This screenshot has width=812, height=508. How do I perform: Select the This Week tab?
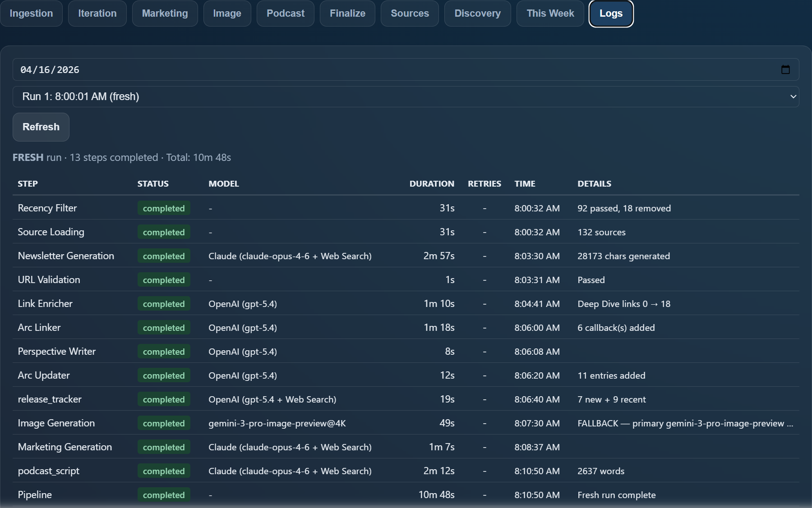tap(550, 14)
